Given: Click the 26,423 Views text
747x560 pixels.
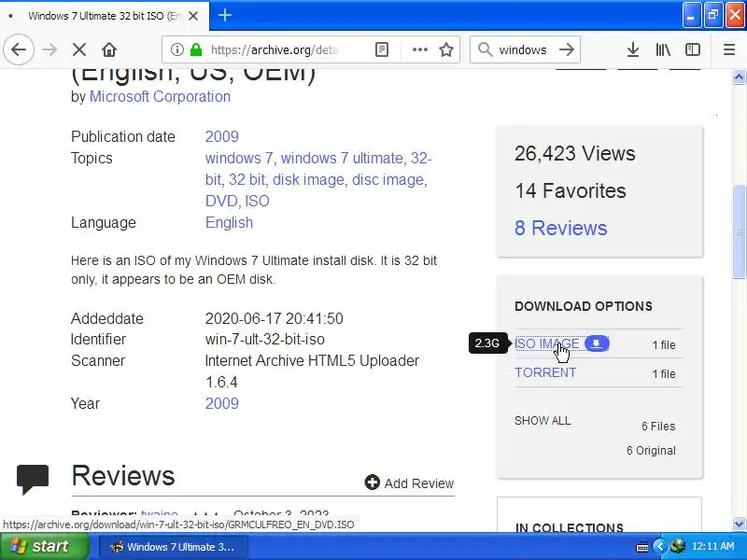Looking at the screenshot, I should [574, 153].
